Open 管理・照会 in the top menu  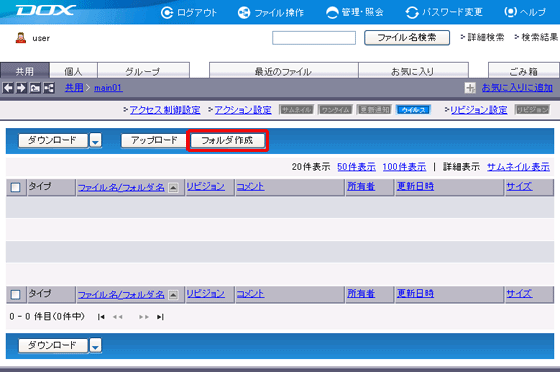coord(355,12)
